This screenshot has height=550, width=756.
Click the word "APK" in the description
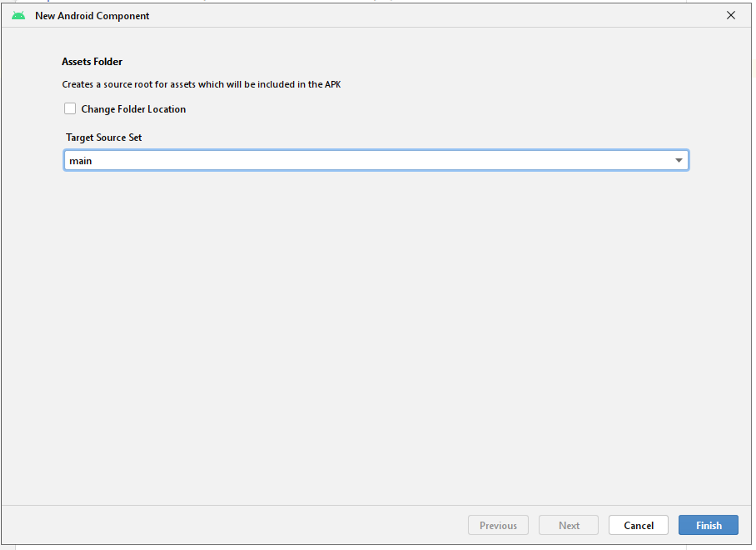[x=333, y=85]
